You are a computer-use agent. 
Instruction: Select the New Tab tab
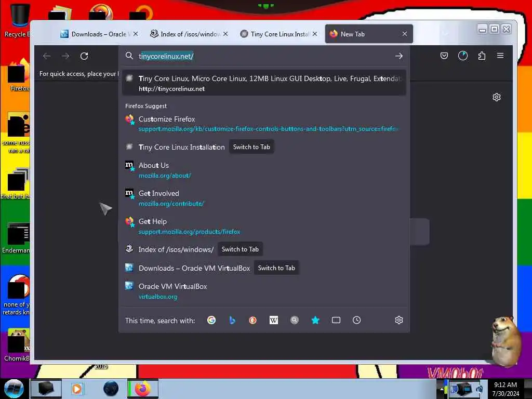tap(369, 34)
